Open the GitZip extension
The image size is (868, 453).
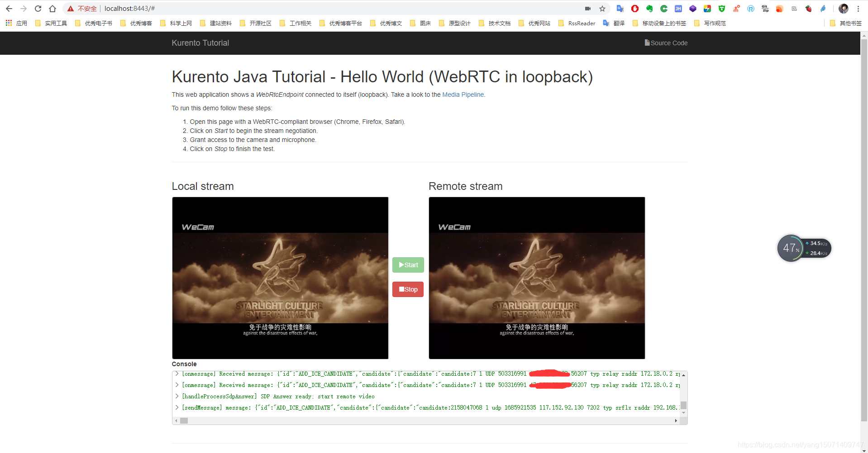coord(765,9)
